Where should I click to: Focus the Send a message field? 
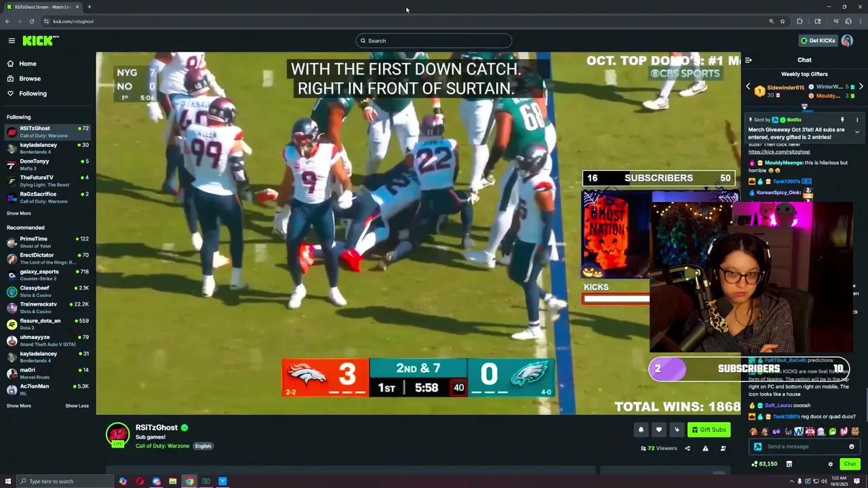[x=805, y=447]
